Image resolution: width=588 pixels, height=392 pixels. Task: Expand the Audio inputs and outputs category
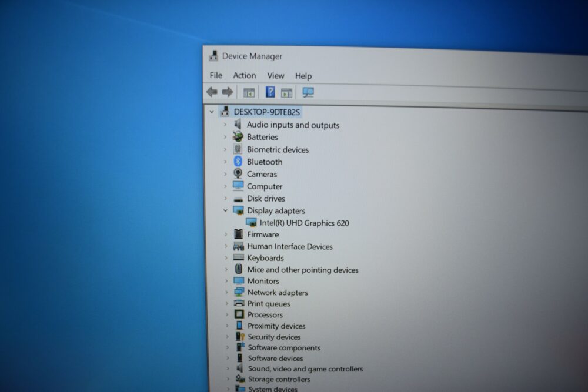(x=225, y=125)
